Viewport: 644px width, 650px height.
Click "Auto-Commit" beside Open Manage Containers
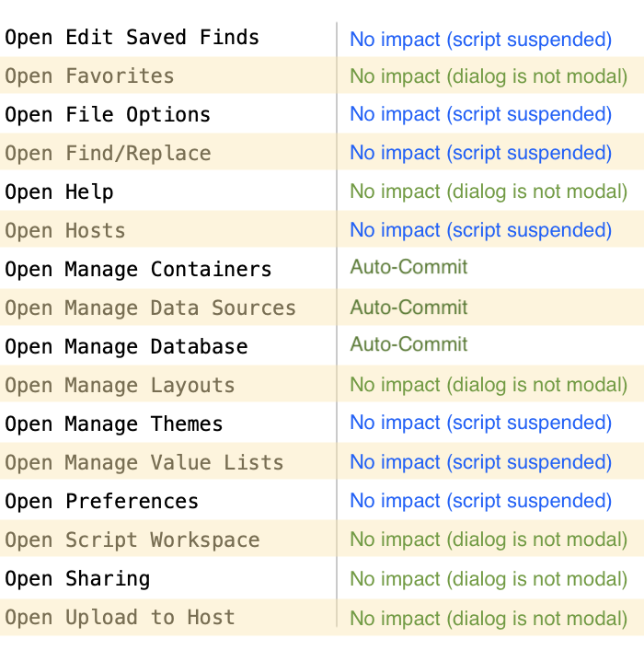(x=408, y=268)
